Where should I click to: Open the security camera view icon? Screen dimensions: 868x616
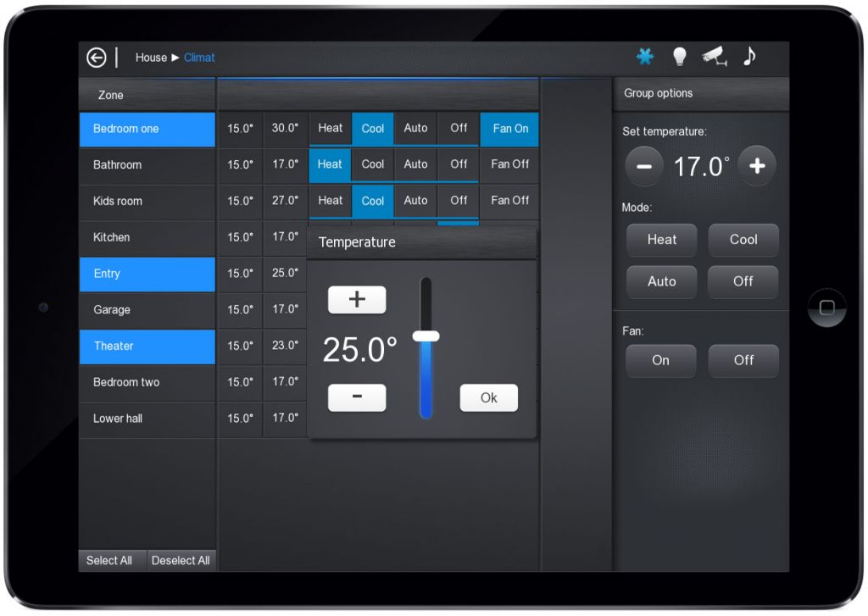[713, 56]
